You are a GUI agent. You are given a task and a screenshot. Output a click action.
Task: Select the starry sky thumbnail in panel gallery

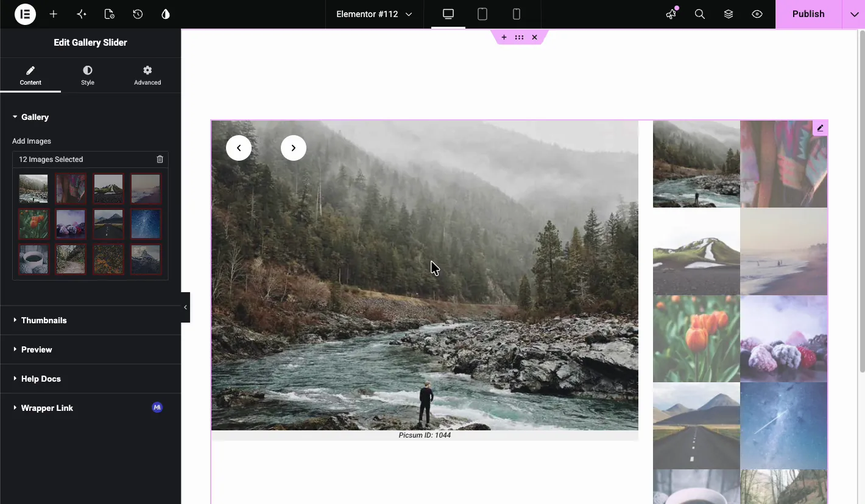[x=146, y=224]
